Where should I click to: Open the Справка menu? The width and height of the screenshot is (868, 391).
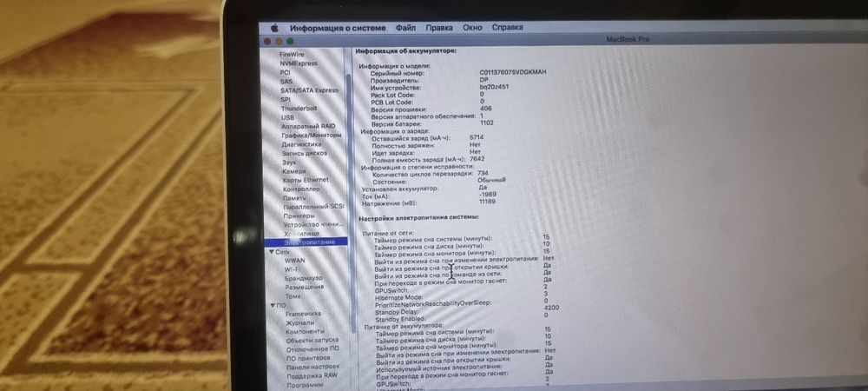coord(507,27)
